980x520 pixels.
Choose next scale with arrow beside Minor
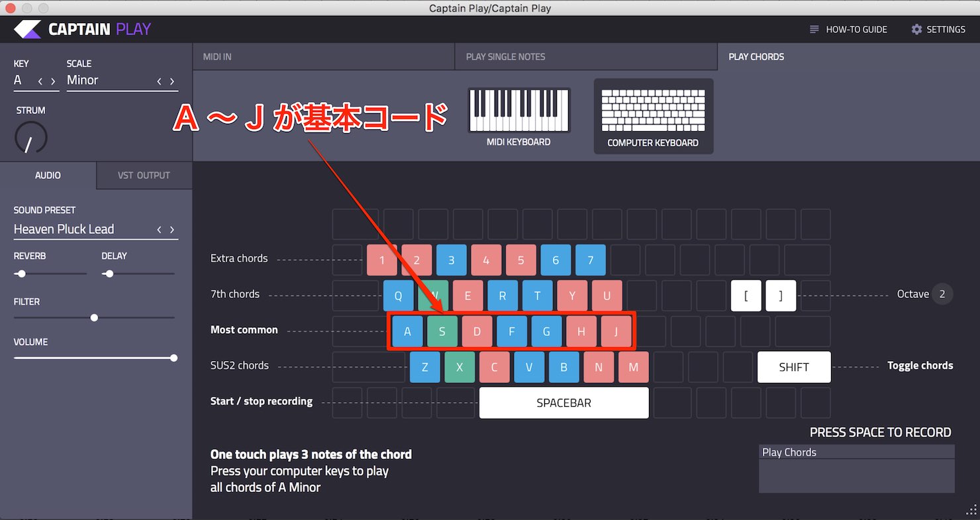coord(172,81)
